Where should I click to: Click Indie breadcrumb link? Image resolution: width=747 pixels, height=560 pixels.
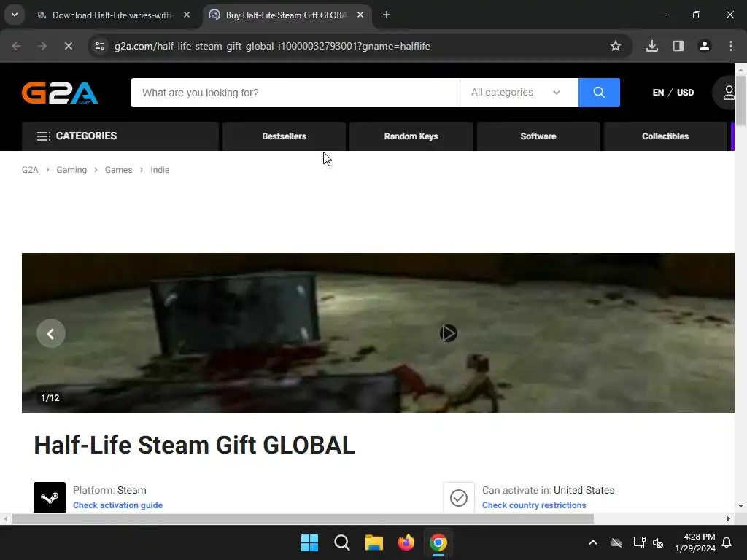tap(160, 170)
